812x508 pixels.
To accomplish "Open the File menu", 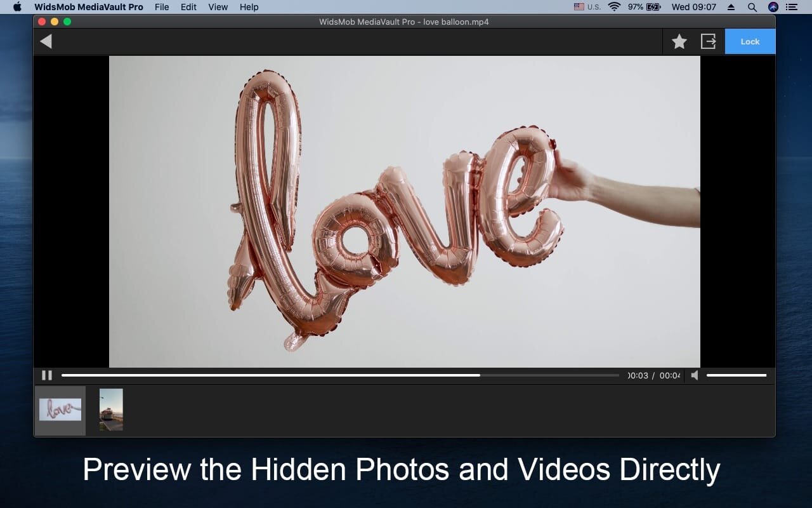I will coord(162,7).
